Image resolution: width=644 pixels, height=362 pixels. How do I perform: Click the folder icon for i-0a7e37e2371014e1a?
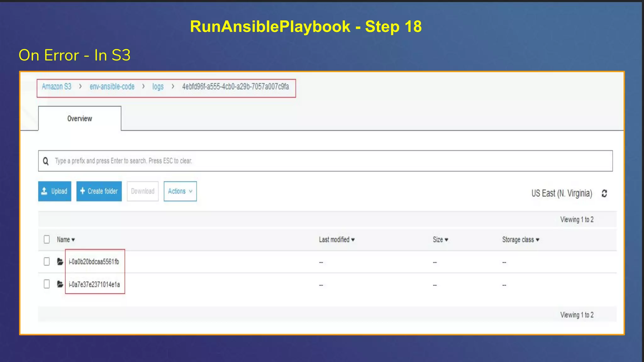[60, 284]
